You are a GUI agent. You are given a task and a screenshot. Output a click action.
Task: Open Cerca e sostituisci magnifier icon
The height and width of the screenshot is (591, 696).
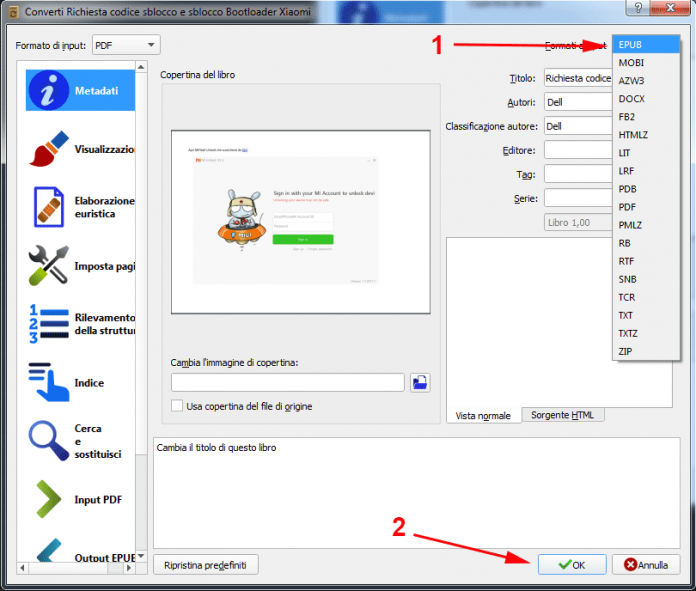point(49,440)
